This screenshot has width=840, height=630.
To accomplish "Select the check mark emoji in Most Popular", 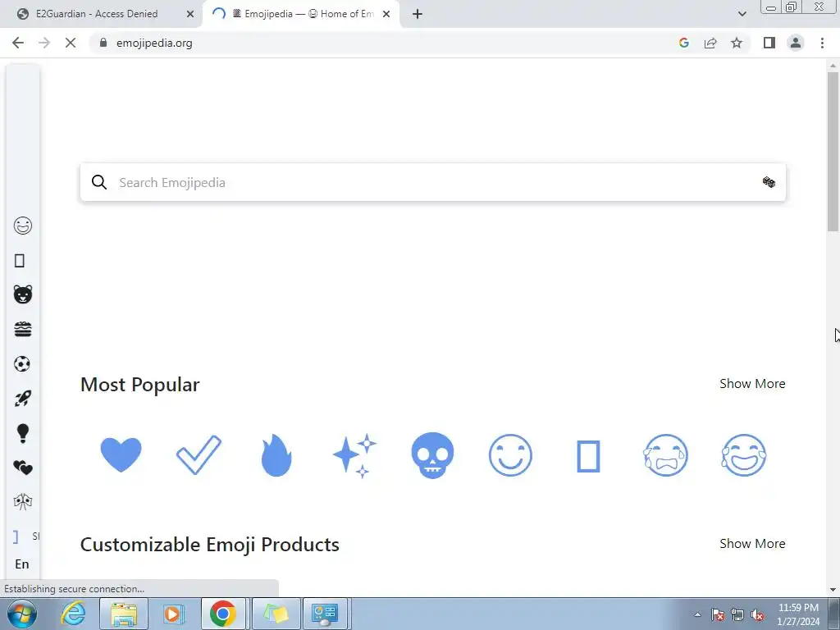I will pyautogui.click(x=199, y=454).
